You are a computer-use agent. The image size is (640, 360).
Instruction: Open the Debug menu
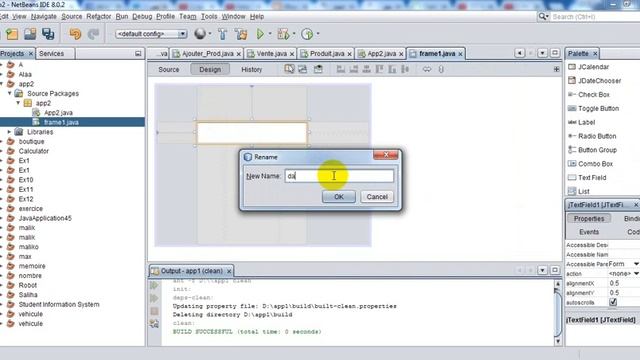(142, 16)
